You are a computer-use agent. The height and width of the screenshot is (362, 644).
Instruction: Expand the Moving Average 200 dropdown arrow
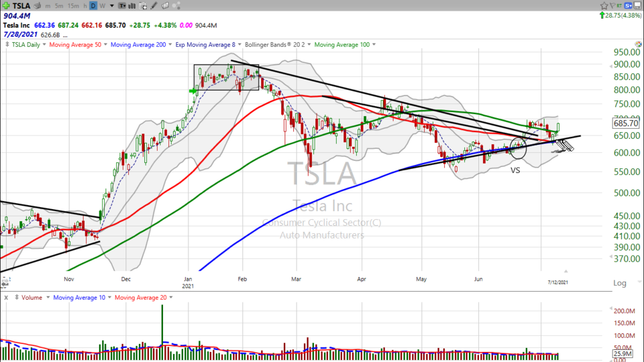point(170,45)
